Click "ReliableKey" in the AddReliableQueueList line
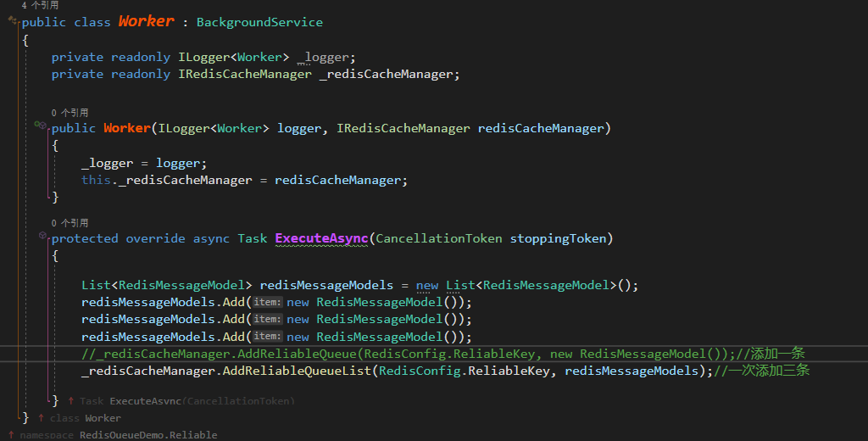 [x=509, y=371]
